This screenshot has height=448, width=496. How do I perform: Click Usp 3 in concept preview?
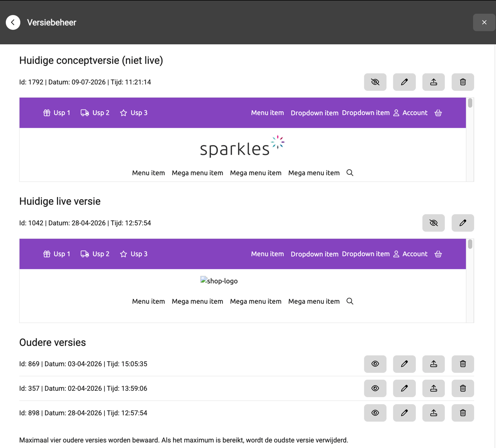(134, 113)
